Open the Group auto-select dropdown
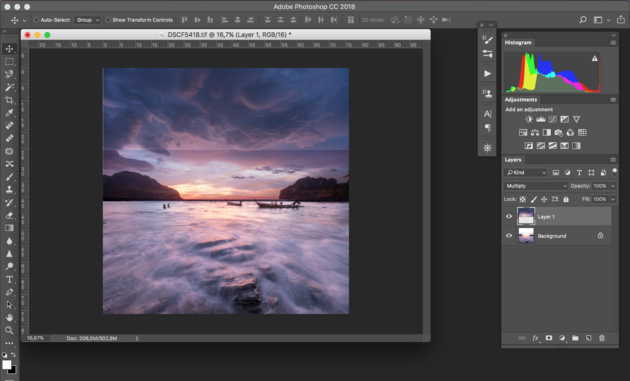 point(88,20)
